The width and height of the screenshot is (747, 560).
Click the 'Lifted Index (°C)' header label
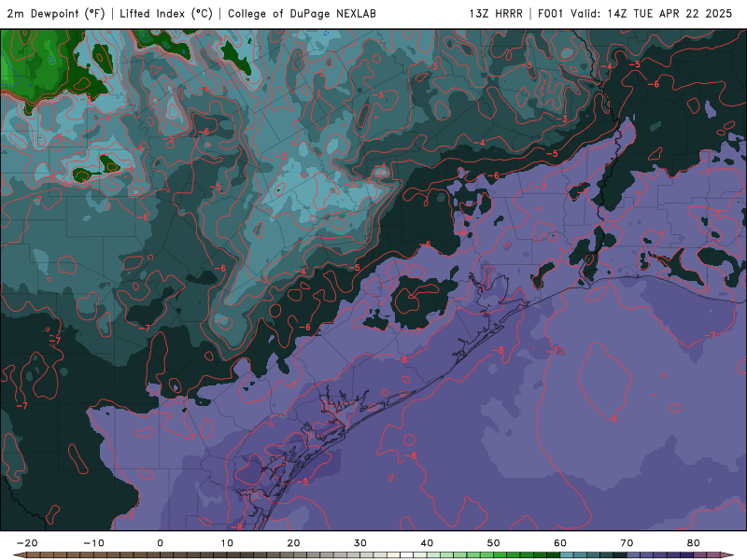[x=166, y=14]
